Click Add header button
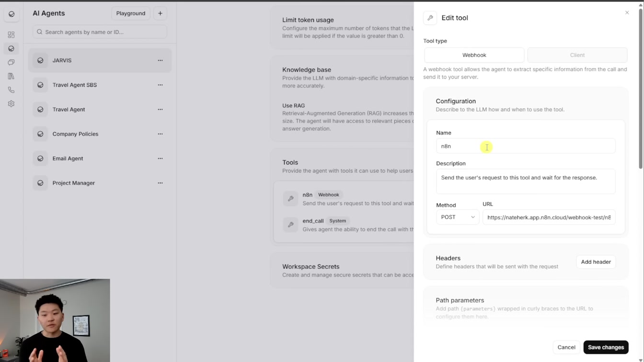This screenshot has width=644, height=362. pyautogui.click(x=596, y=262)
